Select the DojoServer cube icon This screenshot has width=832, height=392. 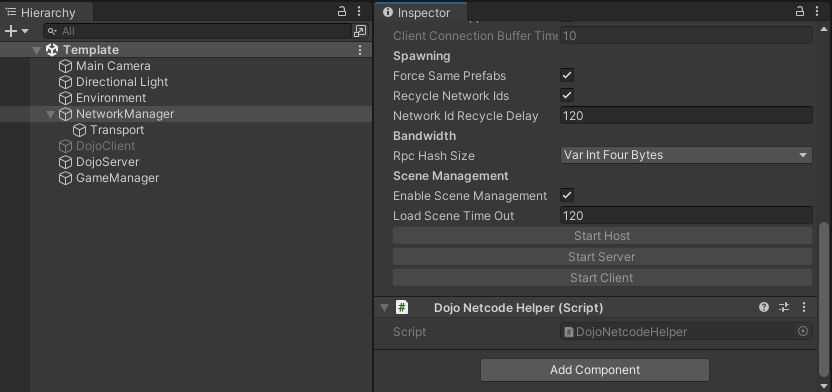[x=65, y=162]
